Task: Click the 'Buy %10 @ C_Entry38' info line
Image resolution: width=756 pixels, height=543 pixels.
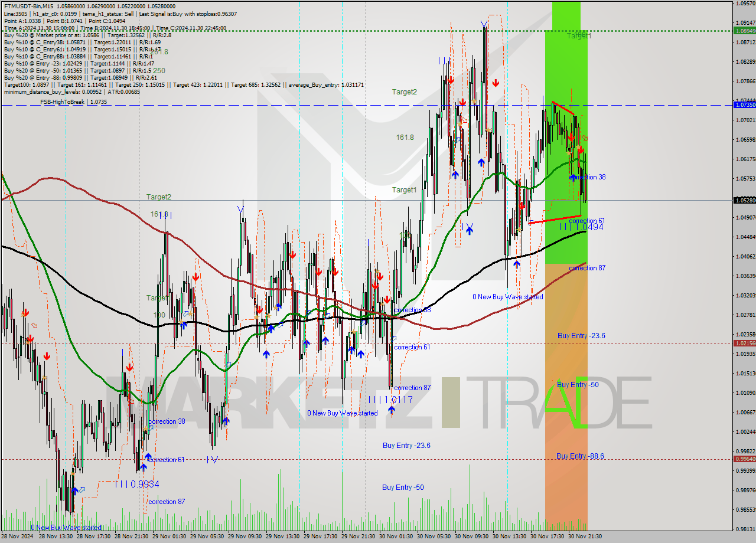Action: [82, 42]
